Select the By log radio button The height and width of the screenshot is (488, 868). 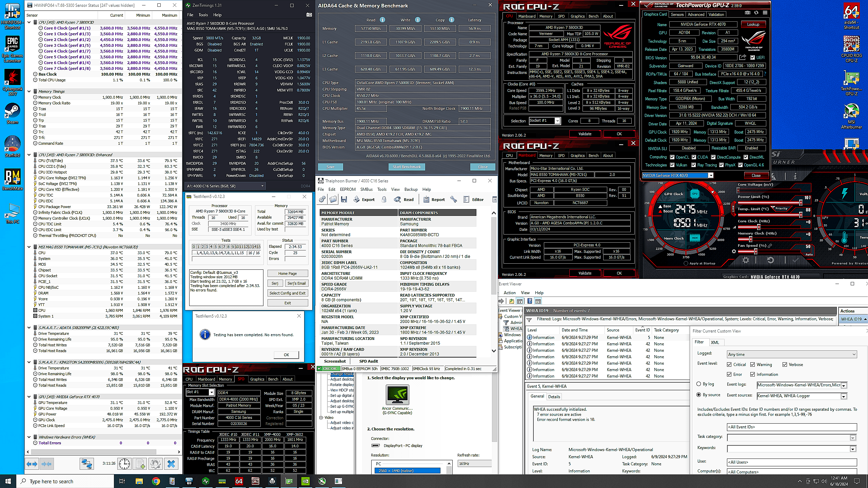(x=699, y=384)
